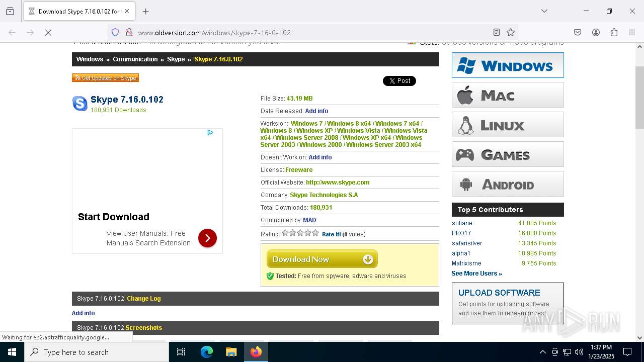Rate with the first star
The image size is (644, 362).
click(x=285, y=233)
